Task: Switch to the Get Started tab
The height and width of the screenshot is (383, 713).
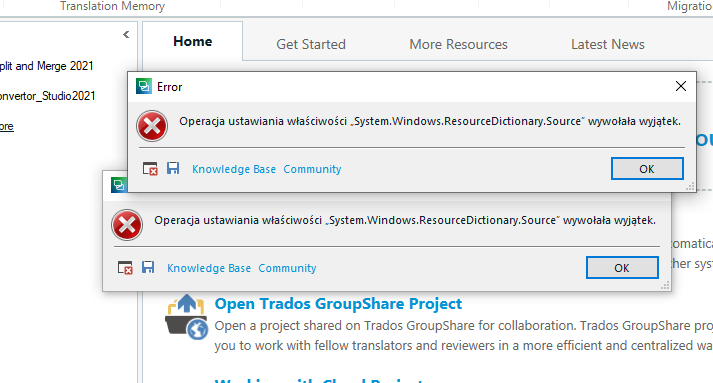Action: pos(311,44)
